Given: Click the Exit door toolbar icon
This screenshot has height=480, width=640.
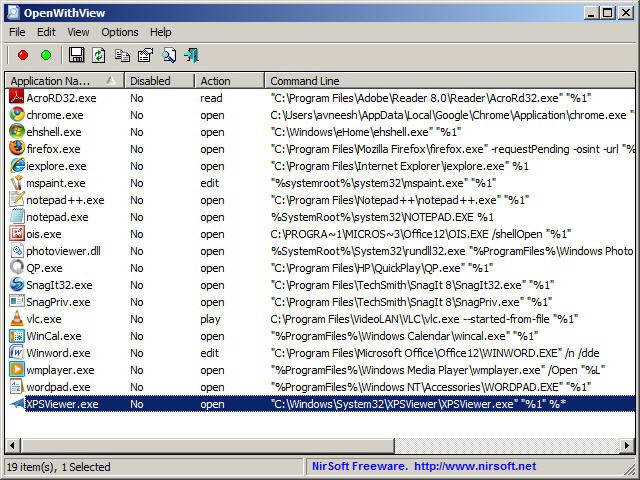Looking at the screenshot, I should point(191,56).
